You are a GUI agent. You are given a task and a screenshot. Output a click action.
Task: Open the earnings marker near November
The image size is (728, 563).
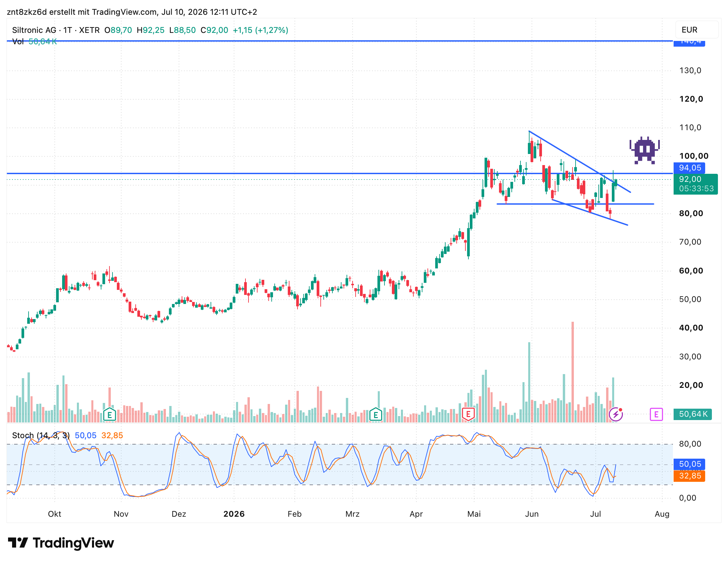tap(109, 415)
